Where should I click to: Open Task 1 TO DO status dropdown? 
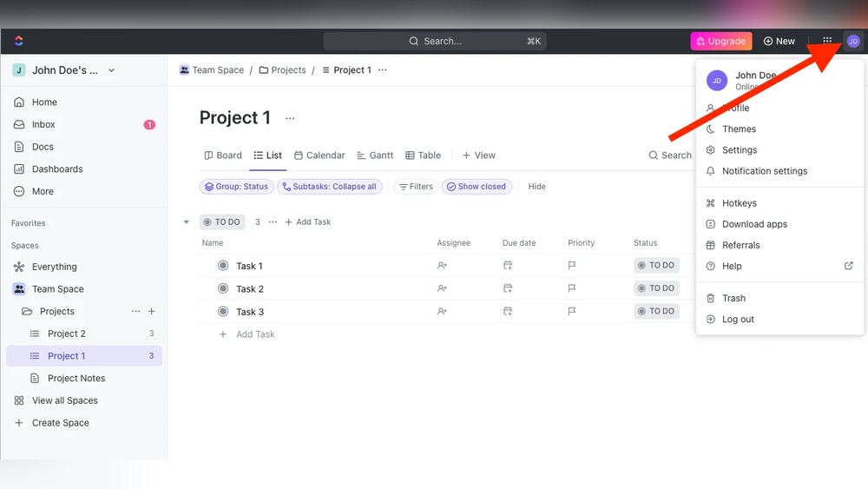click(656, 265)
